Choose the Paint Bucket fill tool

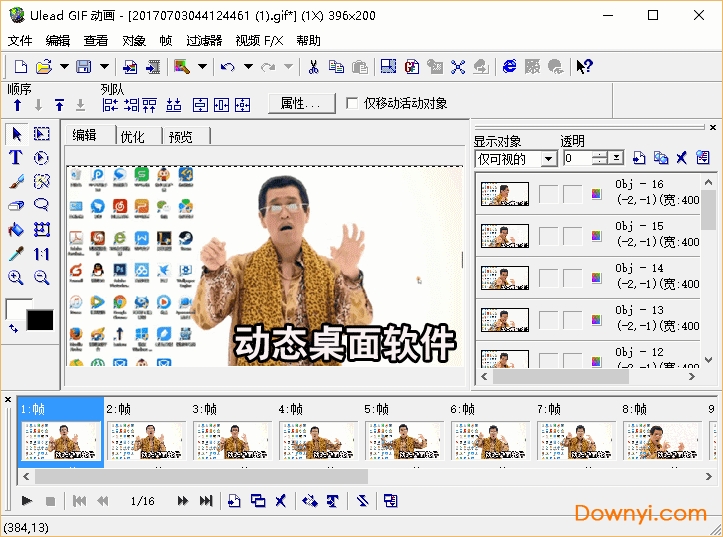16,229
